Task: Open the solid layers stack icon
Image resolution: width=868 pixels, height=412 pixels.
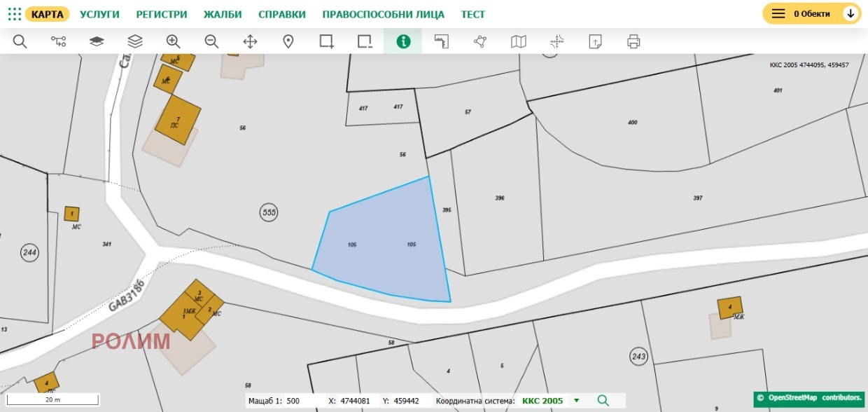Action: tap(97, 41)
